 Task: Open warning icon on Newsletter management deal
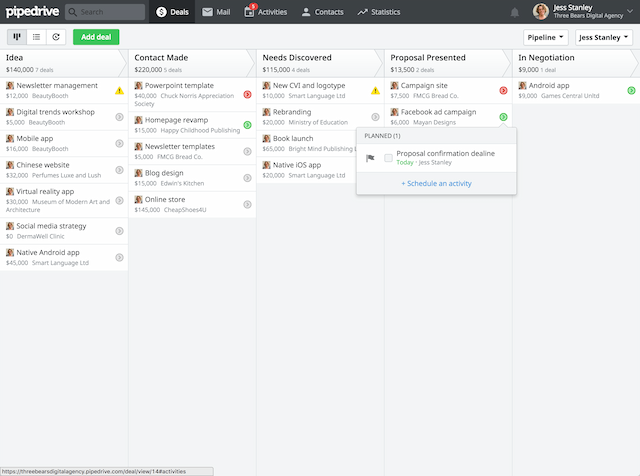coord(119,91)
